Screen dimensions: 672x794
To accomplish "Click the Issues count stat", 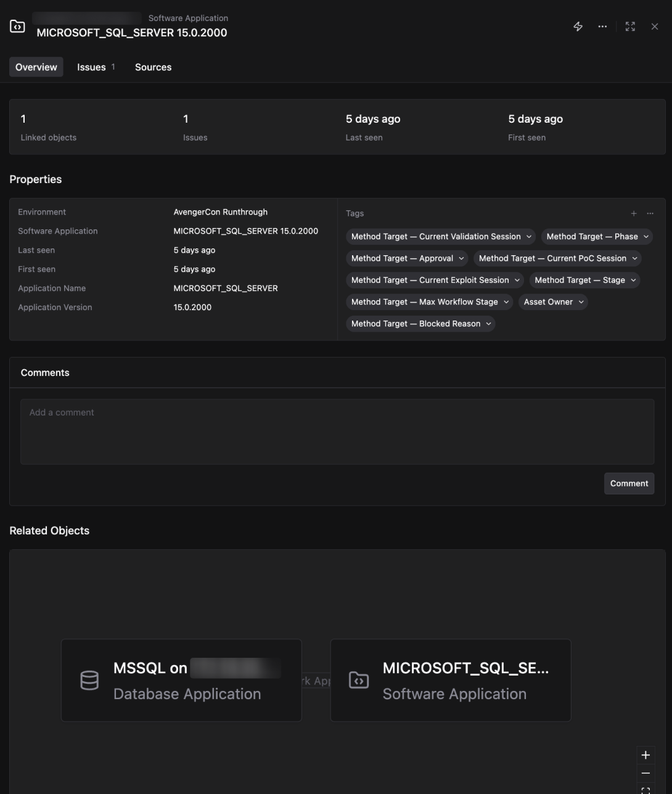I will point(195,127).
